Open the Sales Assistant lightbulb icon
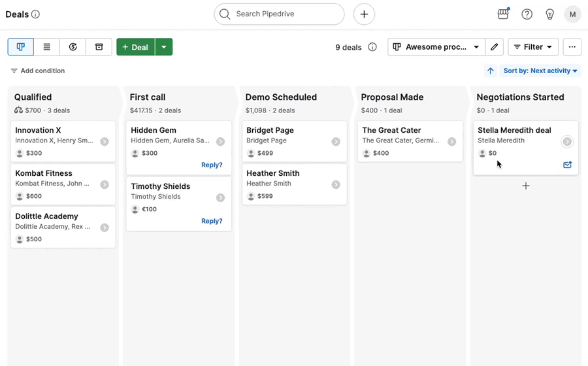Screen dimensions: 588x366 (x=549, y=14)
